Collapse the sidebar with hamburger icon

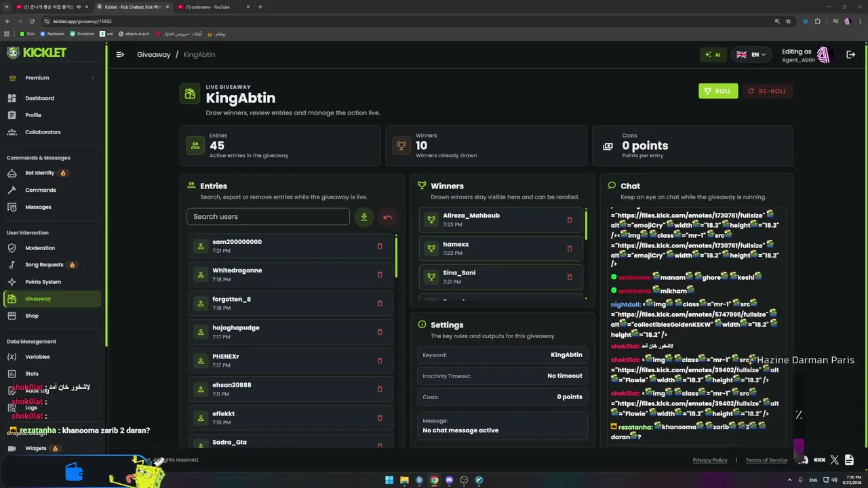click(120, 54)
